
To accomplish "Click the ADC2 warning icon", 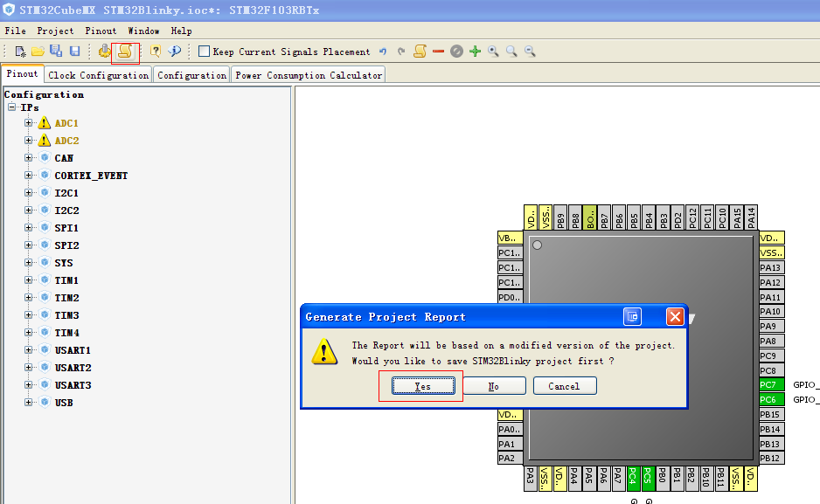I will pos(45,141).
